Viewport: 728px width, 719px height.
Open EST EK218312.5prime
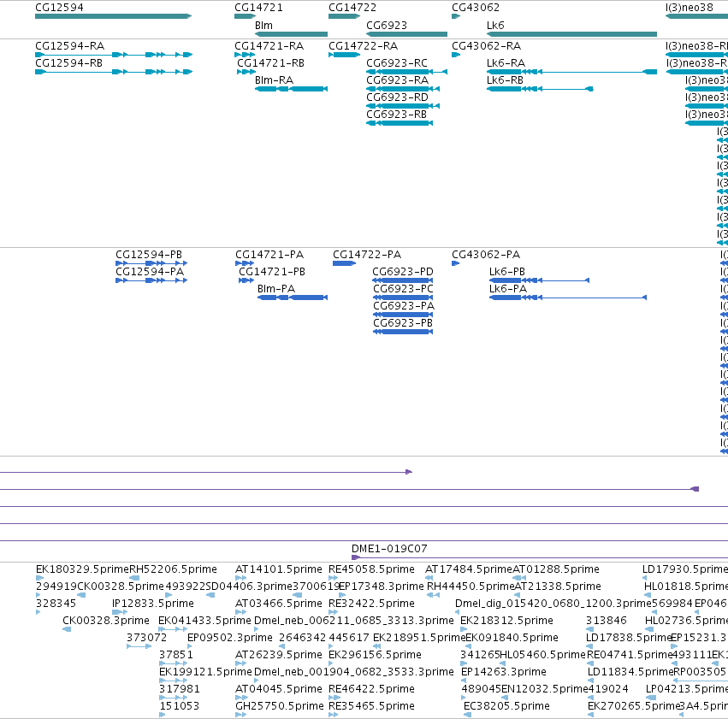[506, 621]
